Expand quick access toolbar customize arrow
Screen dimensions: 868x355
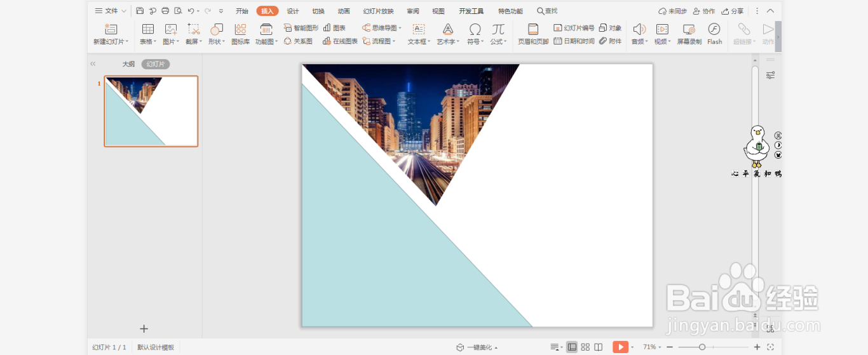(221, 11)
